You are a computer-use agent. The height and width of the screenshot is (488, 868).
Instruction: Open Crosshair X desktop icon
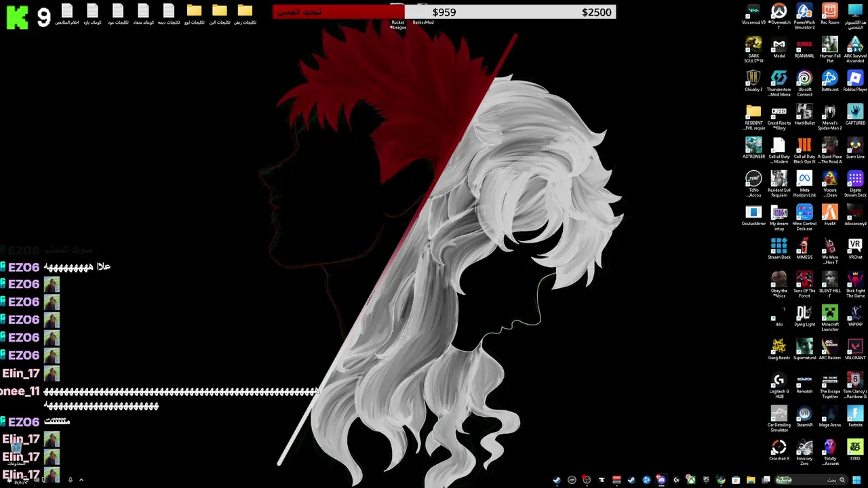[778, 451]
